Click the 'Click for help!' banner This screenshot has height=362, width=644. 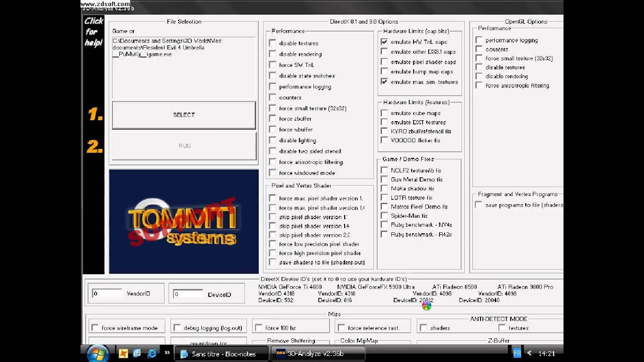pos(94,31)
